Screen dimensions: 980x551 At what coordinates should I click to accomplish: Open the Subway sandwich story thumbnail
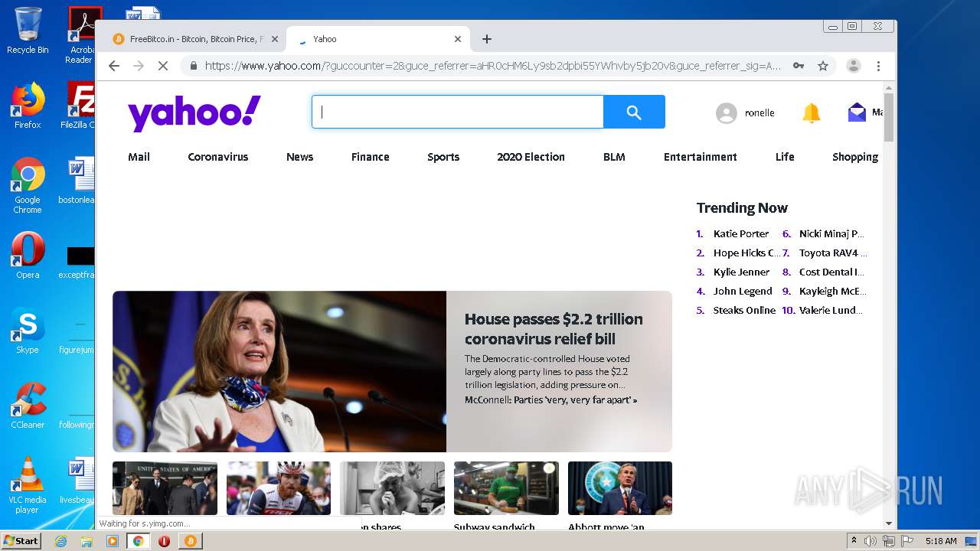[x=506, y=488]
